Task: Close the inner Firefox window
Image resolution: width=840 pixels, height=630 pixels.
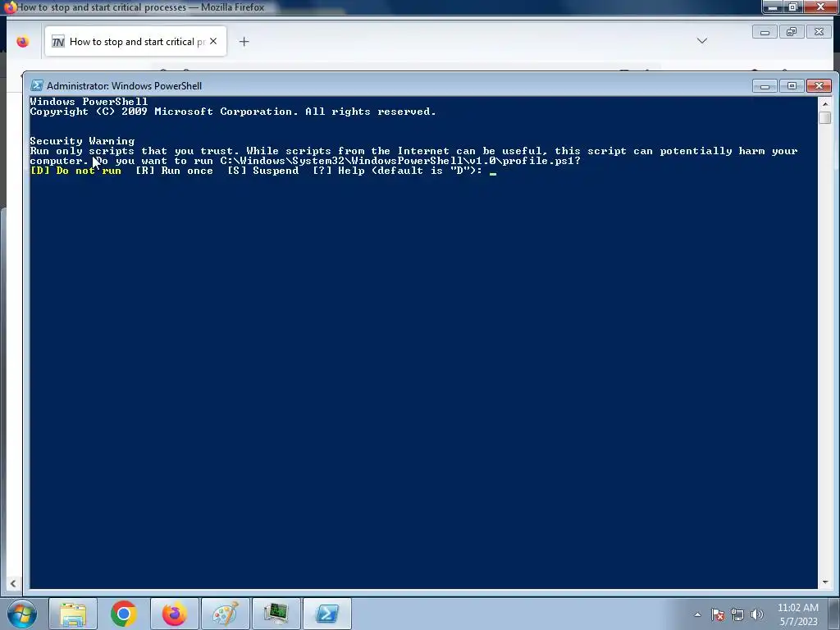Action: click(819, 32)
